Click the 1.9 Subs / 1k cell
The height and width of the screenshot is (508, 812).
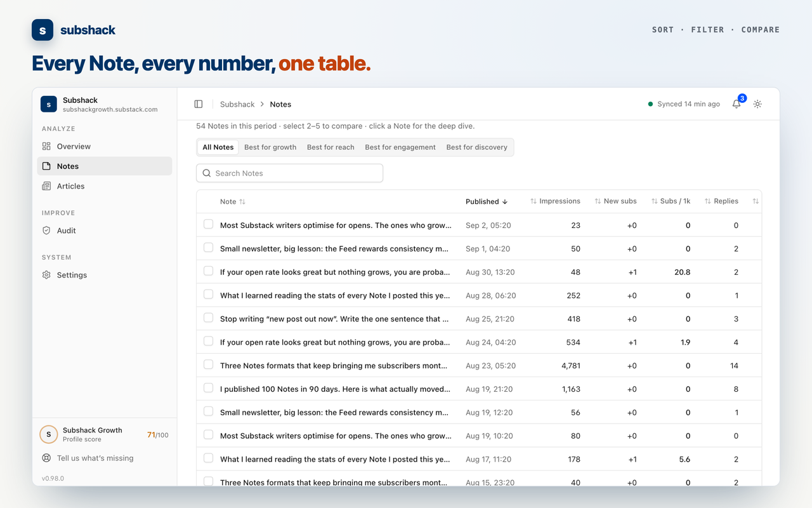(x=685, y=342)
